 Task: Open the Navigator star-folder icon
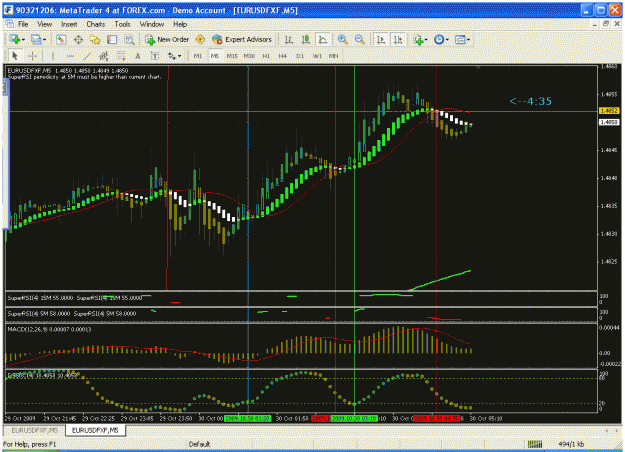click(95, 39)
